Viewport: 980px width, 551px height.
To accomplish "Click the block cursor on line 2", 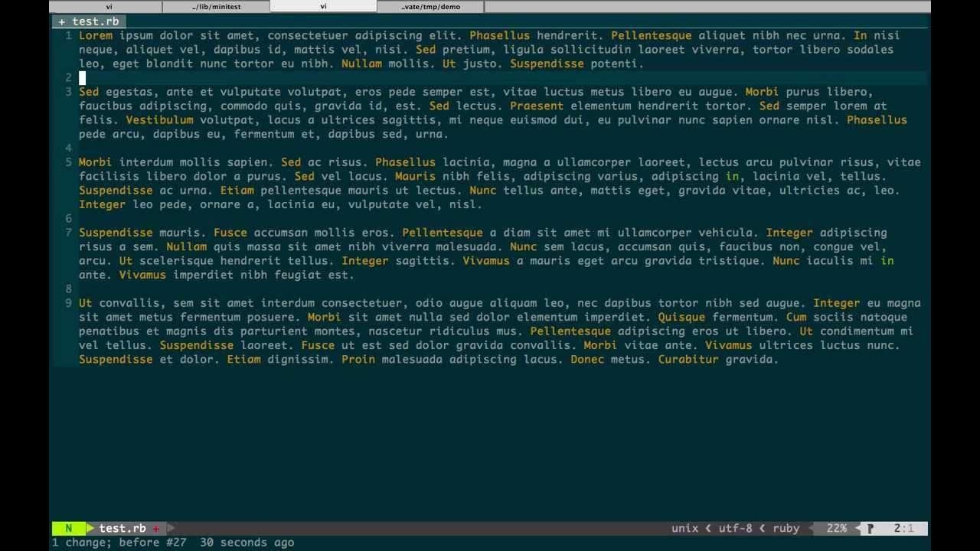I will coord(82,77).
